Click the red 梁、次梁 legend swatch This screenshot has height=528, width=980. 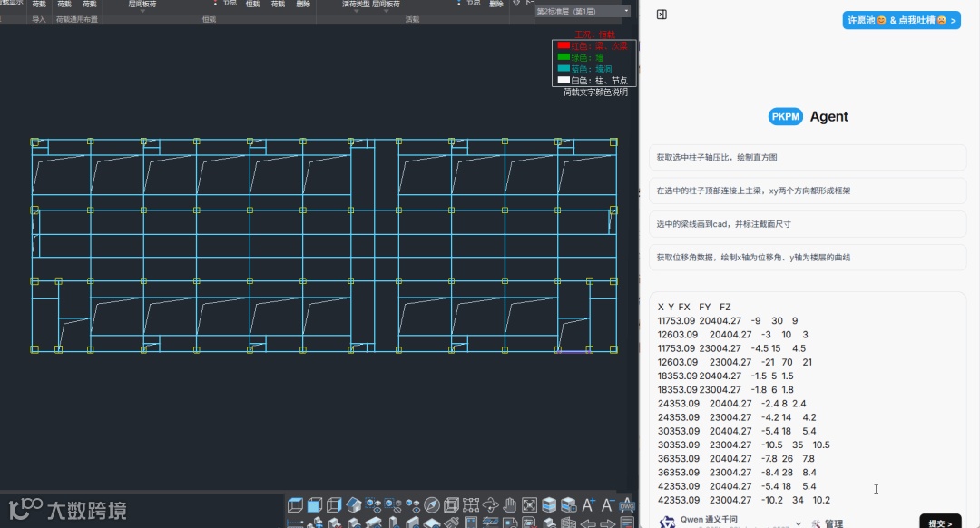563,45
